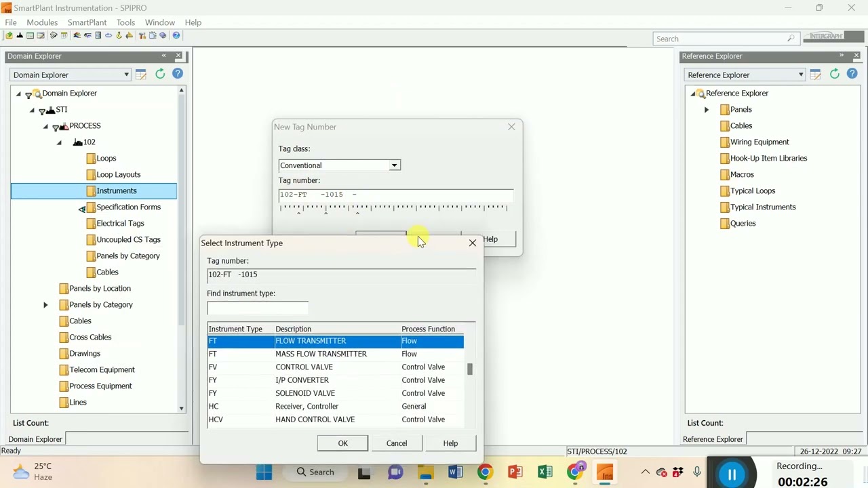Screen dimensions: 868x488
Task: Select the HAND CONTROL VALVE row
Action: pyautogui.click(x=335, y=420)
